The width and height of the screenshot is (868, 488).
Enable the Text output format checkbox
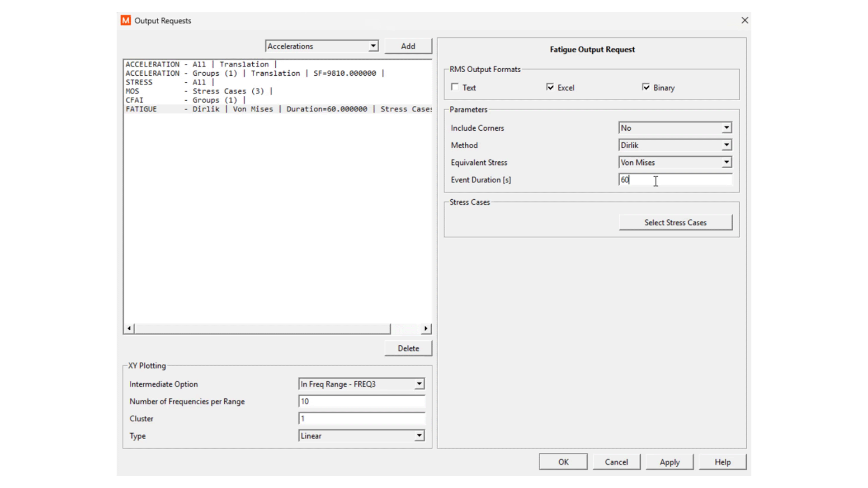point(455,87)
